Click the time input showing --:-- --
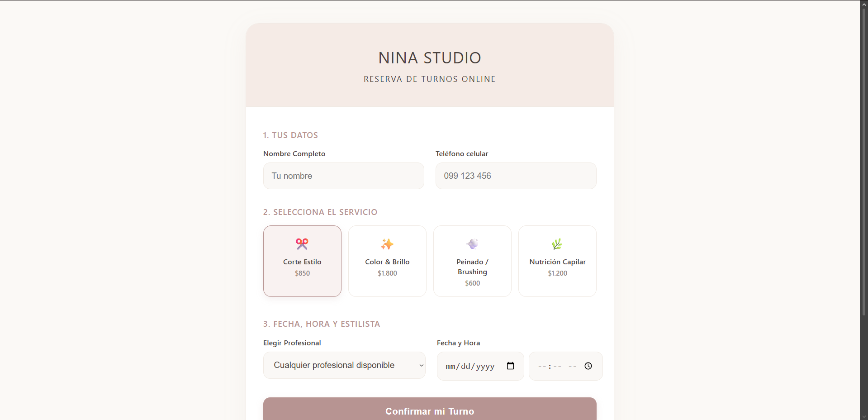This screenshot has width=868, height=420. click(565, 366)
